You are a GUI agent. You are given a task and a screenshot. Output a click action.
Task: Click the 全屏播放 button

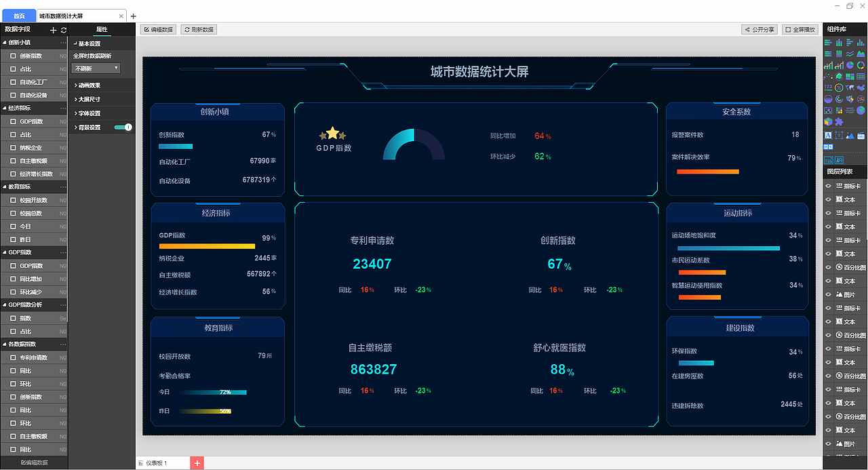(800, 30)
